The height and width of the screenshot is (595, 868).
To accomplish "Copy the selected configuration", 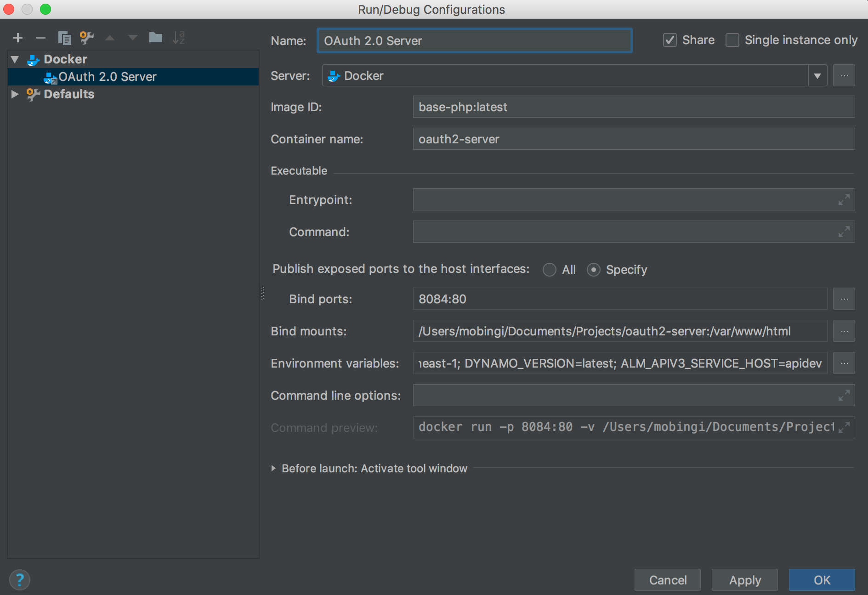I will 64,38.
